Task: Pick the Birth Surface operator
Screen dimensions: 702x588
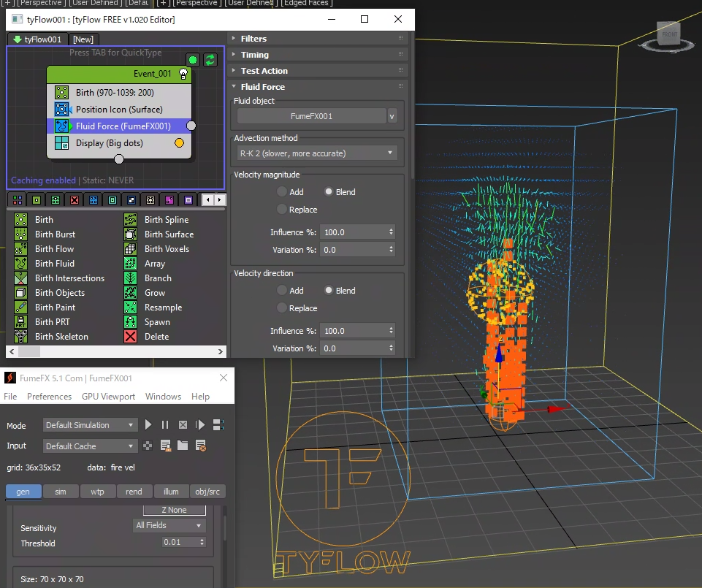Action: [x=159, y=234]
